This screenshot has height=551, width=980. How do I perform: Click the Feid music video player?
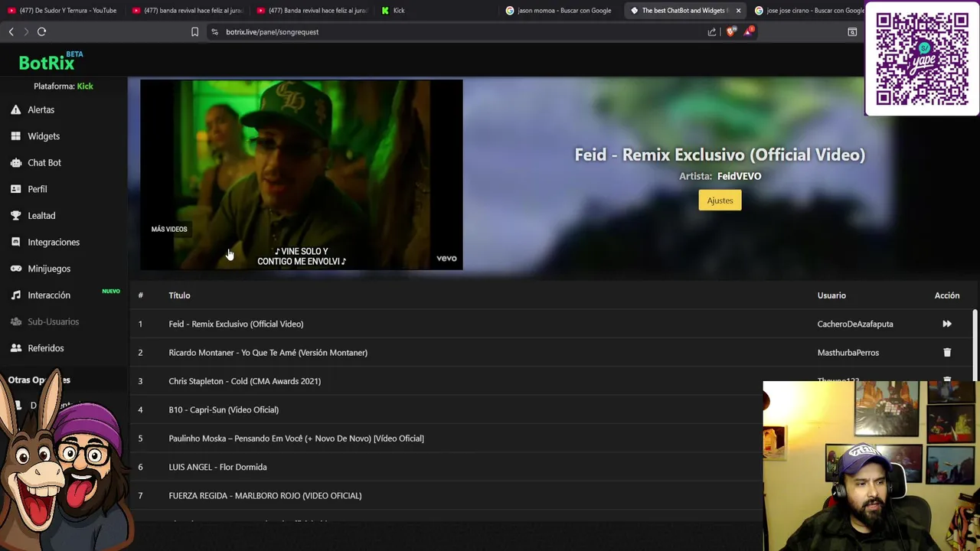pos(301,174)
